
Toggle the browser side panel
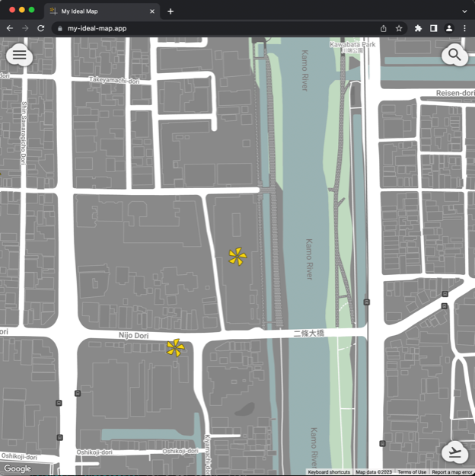click(x=433, y=28)
